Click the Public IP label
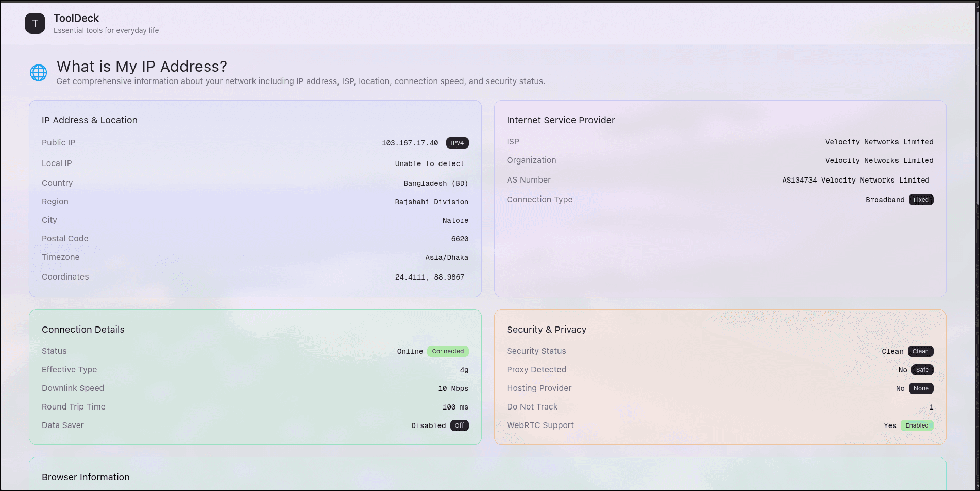 [x=58, y=143]
